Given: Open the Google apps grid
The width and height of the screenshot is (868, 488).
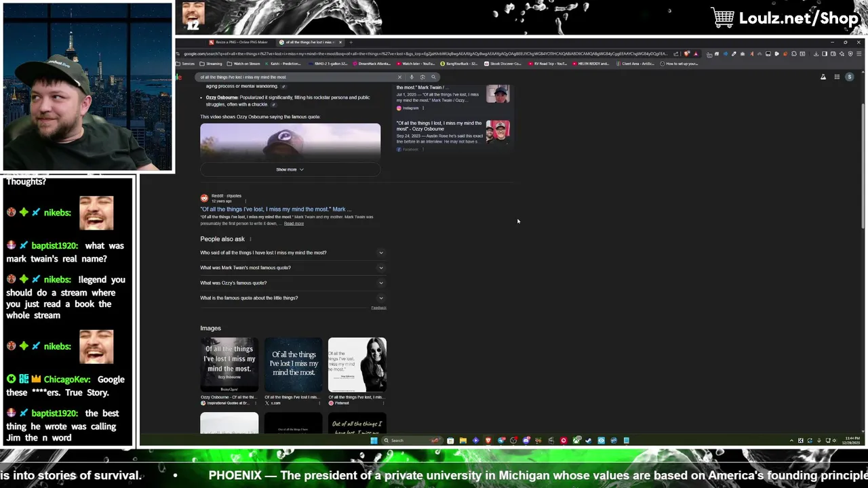Looking at the screenshot, I should [x=837, y=77].
